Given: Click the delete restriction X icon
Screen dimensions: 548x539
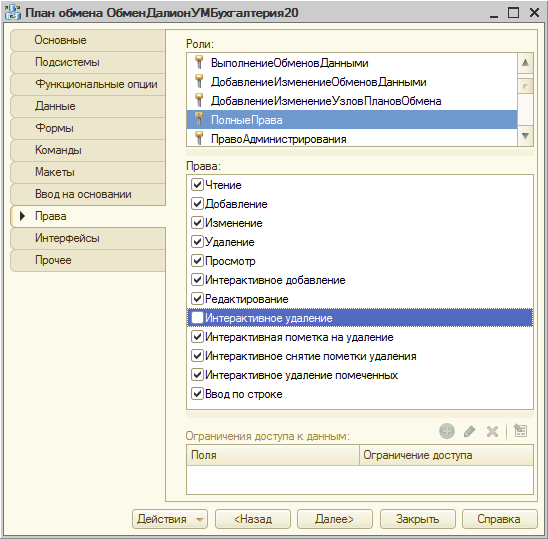Looking at the screenshot, I should coord(492,431).
